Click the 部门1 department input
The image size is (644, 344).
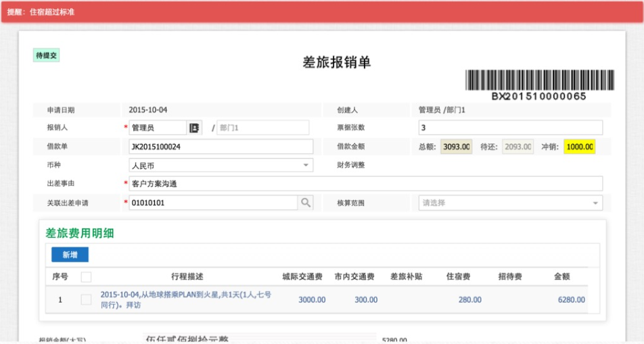pyautogui.click(x=263, y=128)
